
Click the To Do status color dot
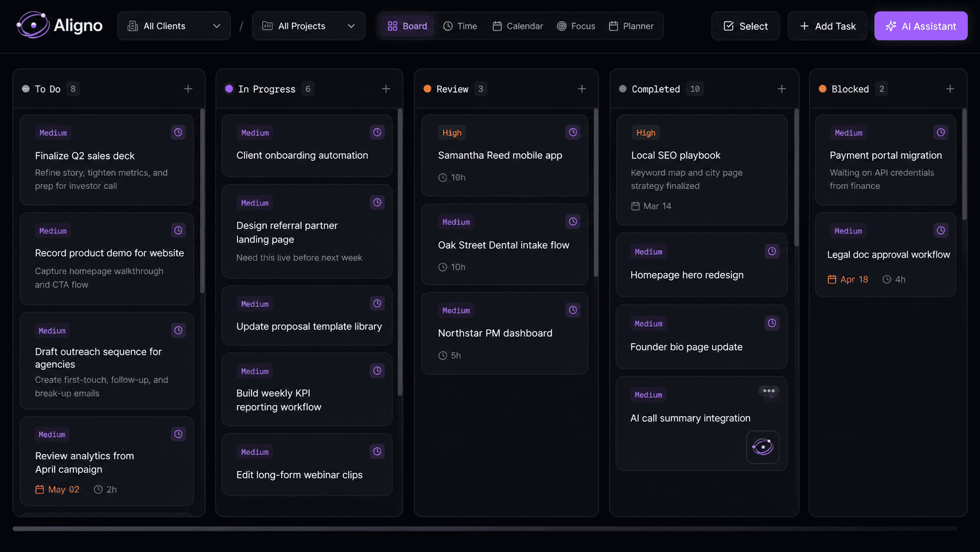pyautogui.click(x=26, y=89)
